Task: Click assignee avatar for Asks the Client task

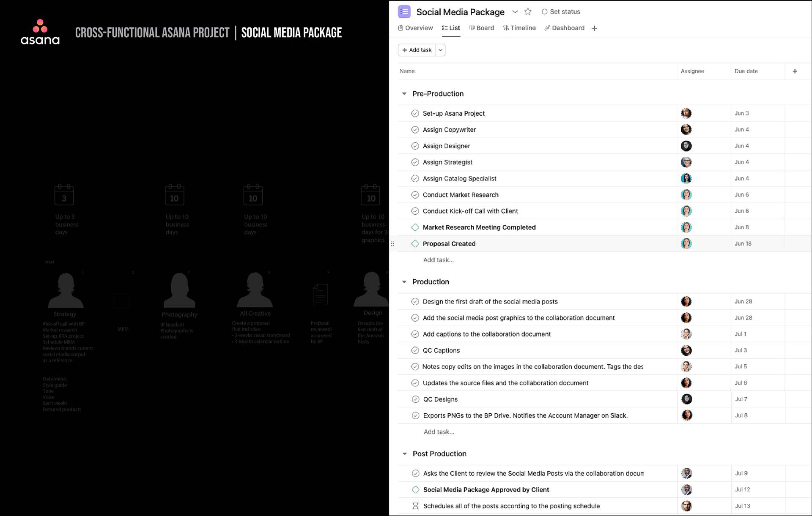Action: point(686,473)
